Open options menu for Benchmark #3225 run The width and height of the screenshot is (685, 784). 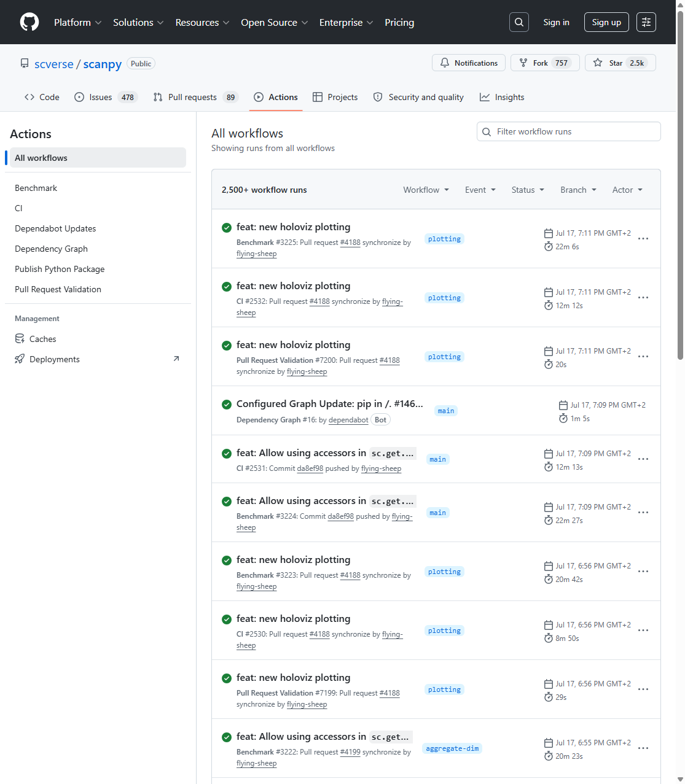point(643,239)
